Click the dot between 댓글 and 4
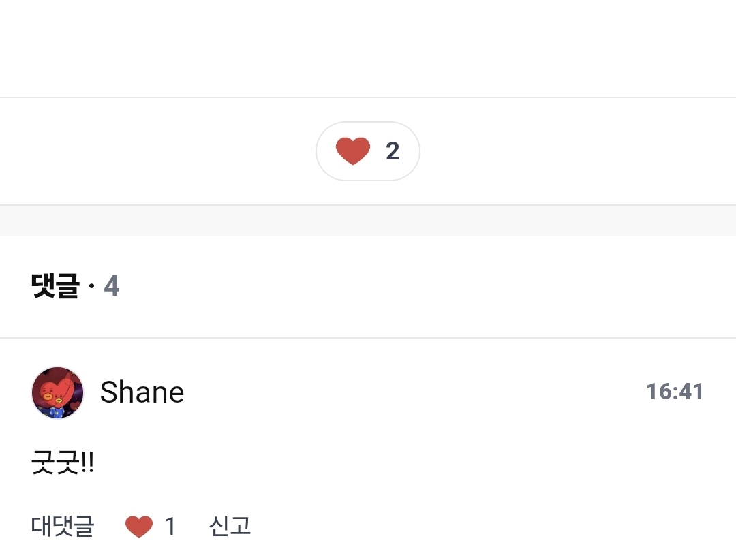 point(92,288)
